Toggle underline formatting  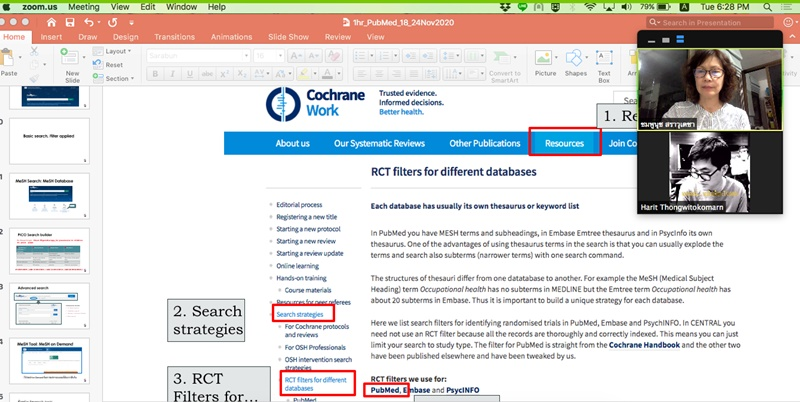(x=190, y=74)
